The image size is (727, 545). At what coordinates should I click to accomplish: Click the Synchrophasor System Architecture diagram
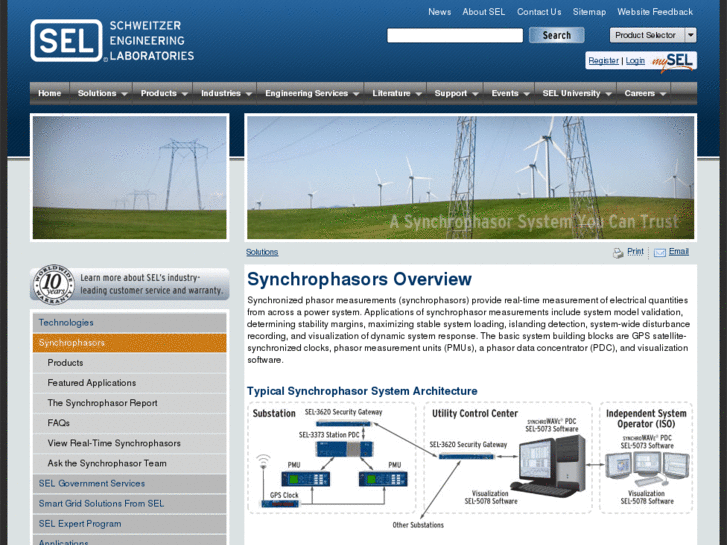click(470, 465)
